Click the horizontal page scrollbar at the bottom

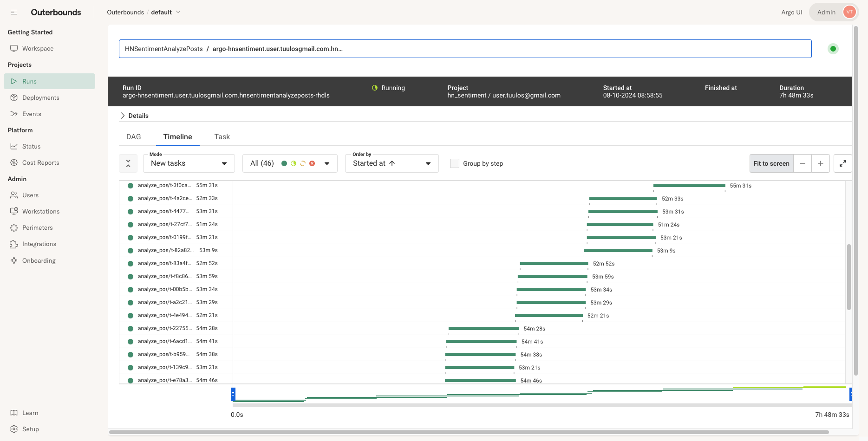tap(469, 432)
